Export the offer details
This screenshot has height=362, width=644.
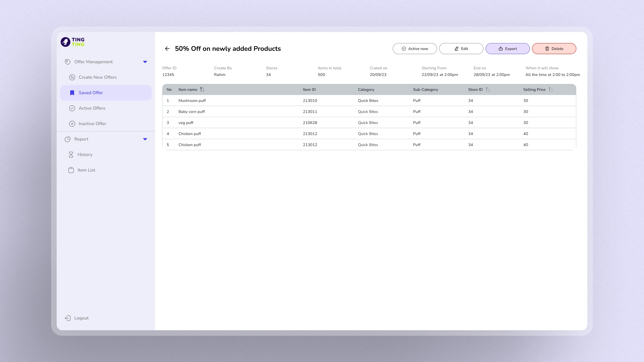pos(507,49)
